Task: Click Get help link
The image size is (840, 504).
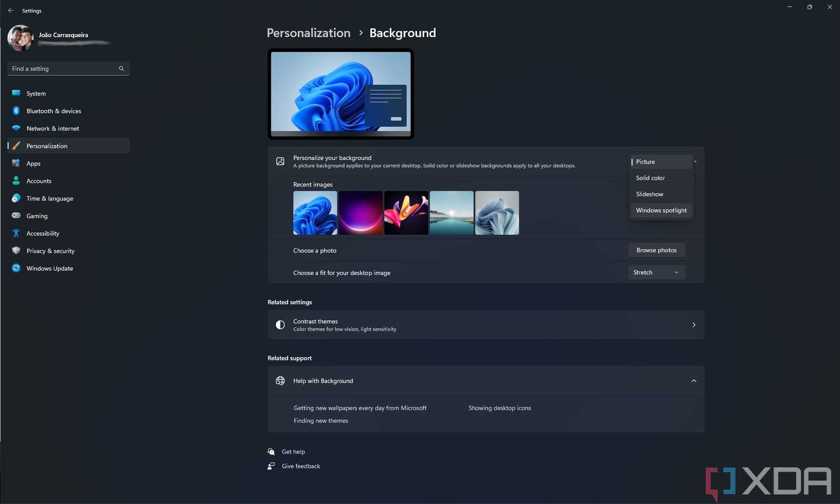Action: (x=293, y=452)
